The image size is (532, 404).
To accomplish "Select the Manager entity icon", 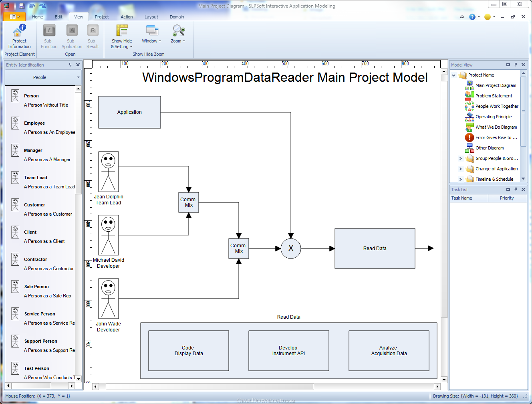I will [x=15, y=150].
